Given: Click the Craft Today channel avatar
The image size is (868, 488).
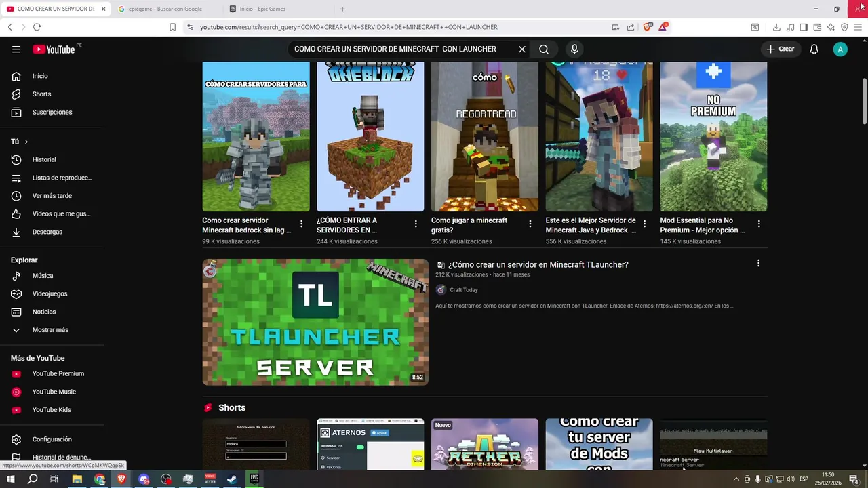Looking at the screenshot, I should click(x=441, y=290).
